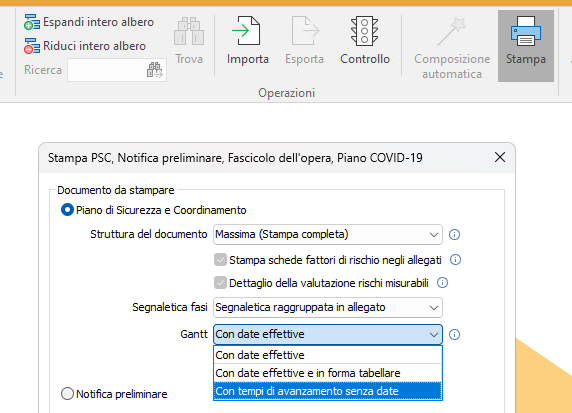Click the Importa label
572x413 pixels.
point(248,59)
